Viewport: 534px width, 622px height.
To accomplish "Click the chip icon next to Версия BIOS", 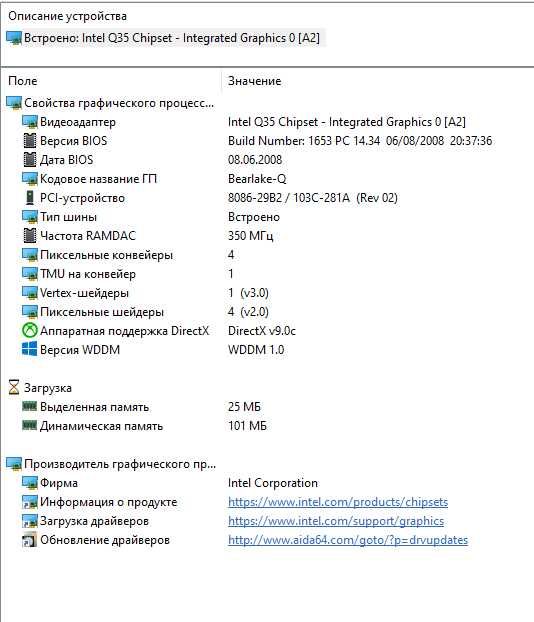I will [30, 141].
